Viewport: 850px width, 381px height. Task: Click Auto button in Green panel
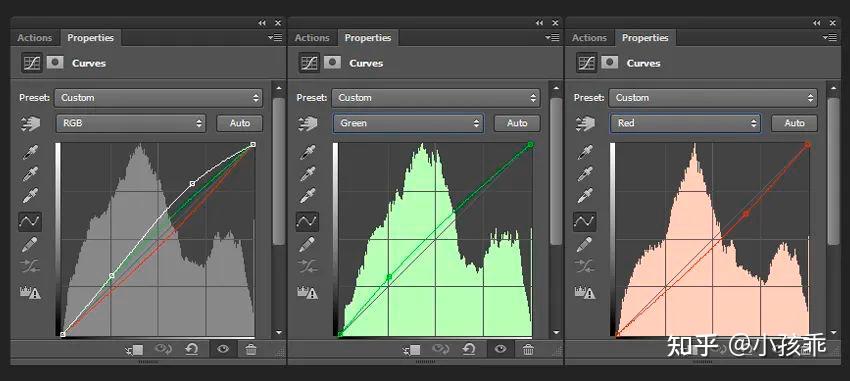(517, 123)
